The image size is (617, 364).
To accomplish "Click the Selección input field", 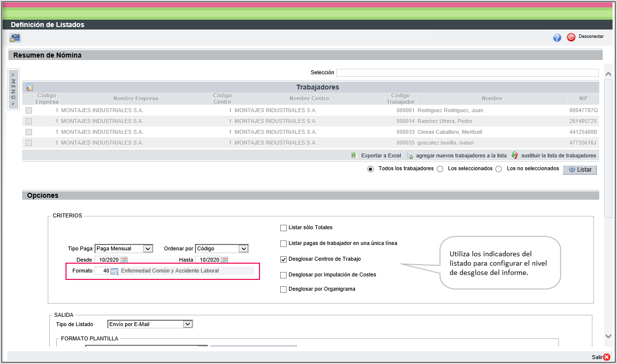I will [467, 73].
